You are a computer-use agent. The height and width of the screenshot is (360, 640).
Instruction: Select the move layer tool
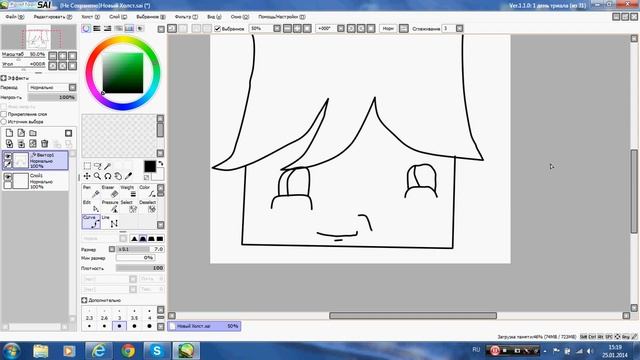(87, 176)
